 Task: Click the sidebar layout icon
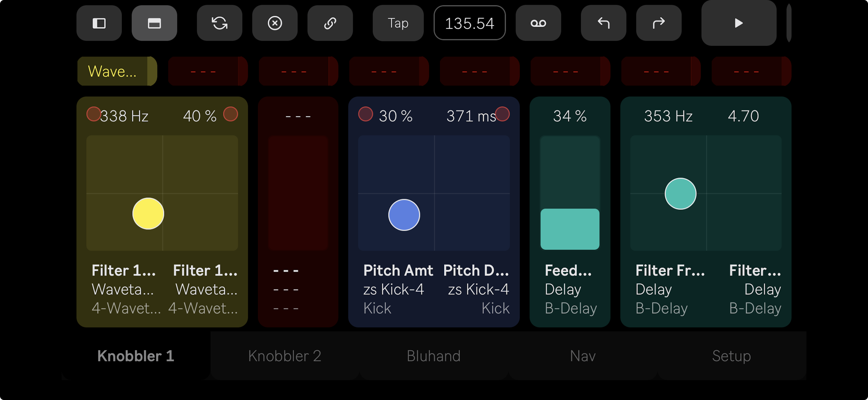point(99,23)
